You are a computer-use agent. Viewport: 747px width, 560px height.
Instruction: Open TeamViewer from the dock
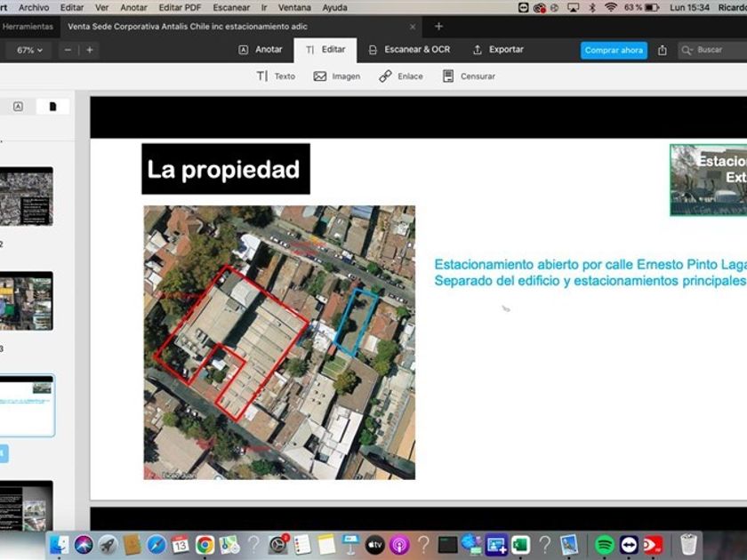pyautogui.click(x=629, y=544)
